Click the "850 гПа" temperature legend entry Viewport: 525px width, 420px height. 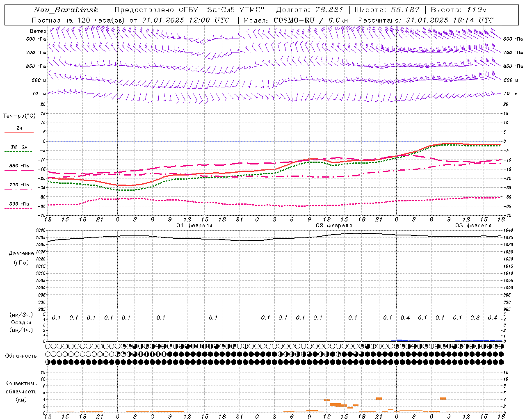[19, 166]
